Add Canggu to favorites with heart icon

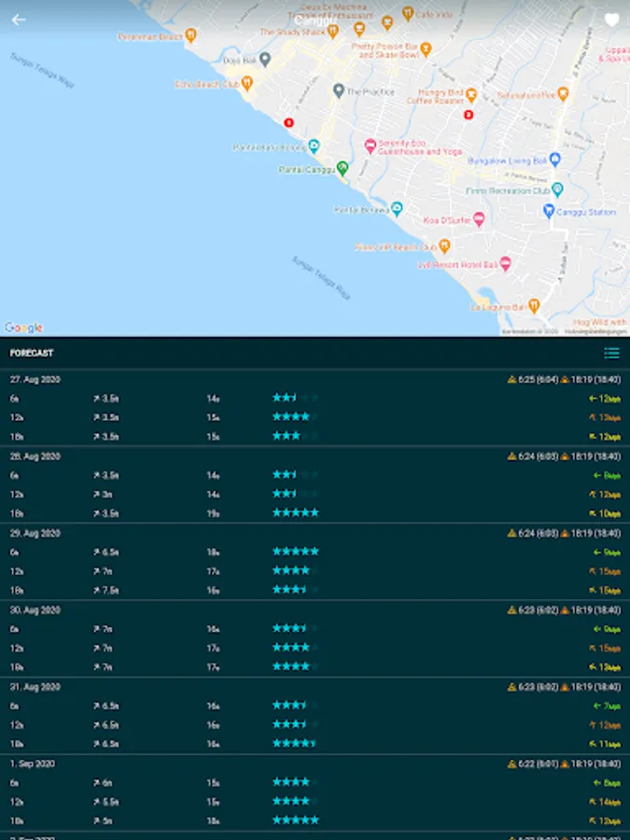click(x=611, y=20)
